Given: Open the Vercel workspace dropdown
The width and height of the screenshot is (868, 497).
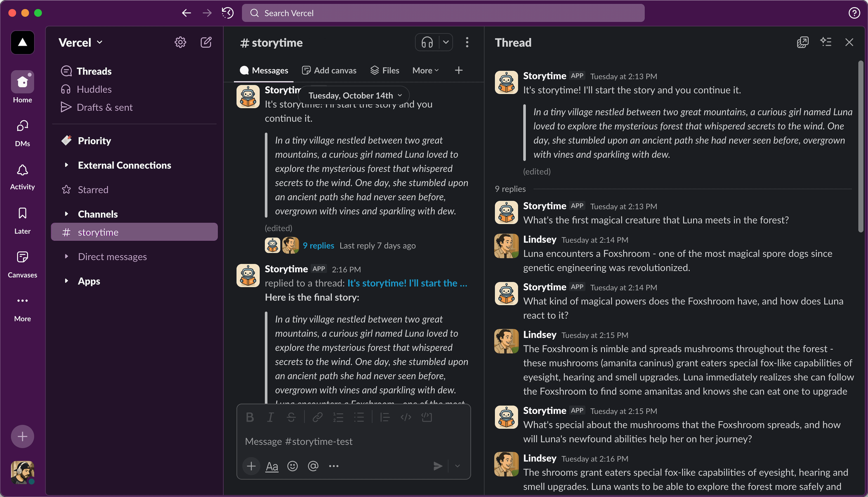Looking at the screenshot, I should click(x=81, y=42).
